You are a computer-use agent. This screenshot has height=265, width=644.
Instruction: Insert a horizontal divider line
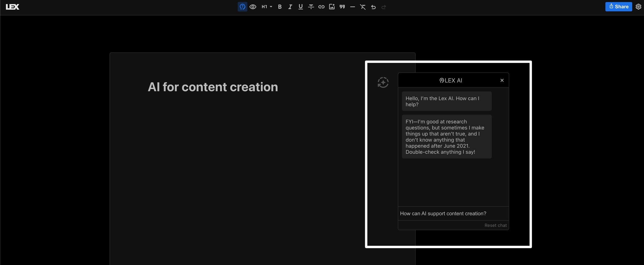pyautogui.click(x=353, y=7)
